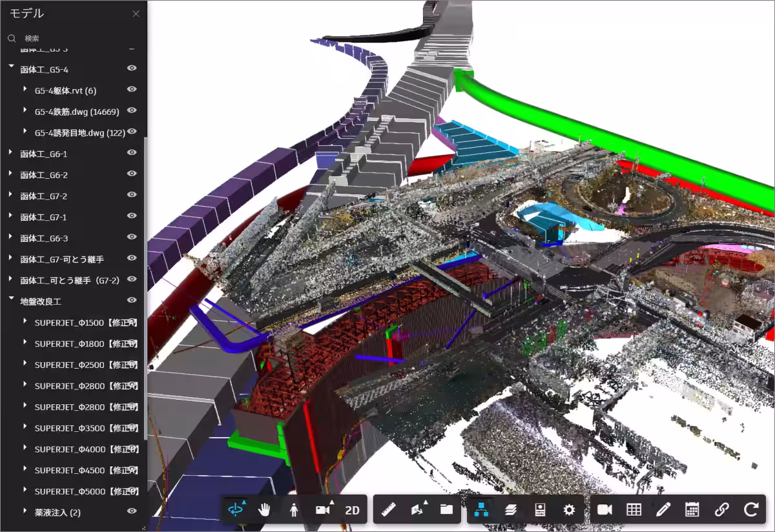Select the 薬液注入 (2) tree item

point(57,513)
